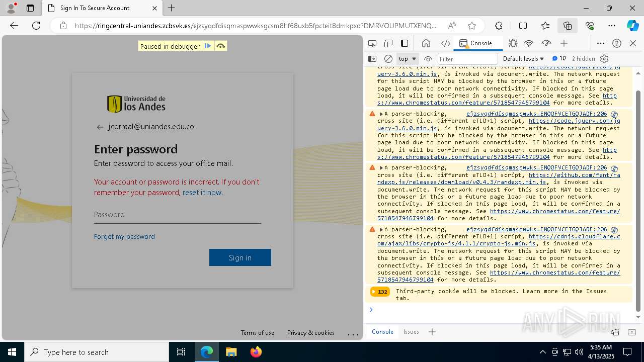Viewport: 644px width, 362px height.
Task: Click the Sign in button
Action: 240,257
